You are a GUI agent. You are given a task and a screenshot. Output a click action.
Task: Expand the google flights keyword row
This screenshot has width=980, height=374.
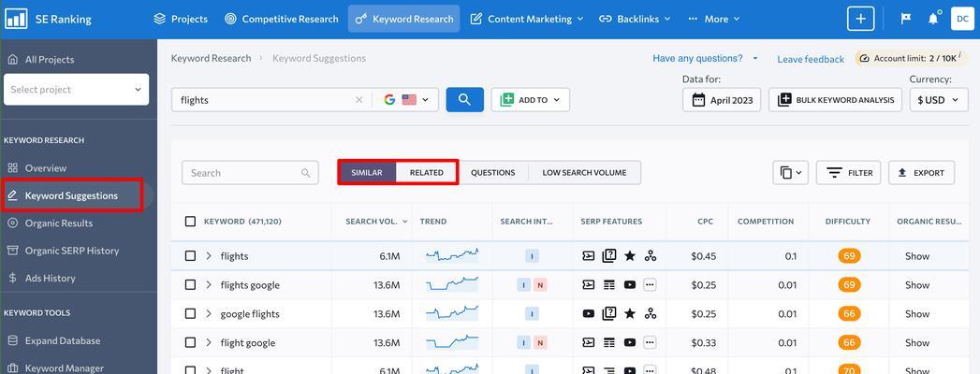pyautogui.click(x=209, y=313)
